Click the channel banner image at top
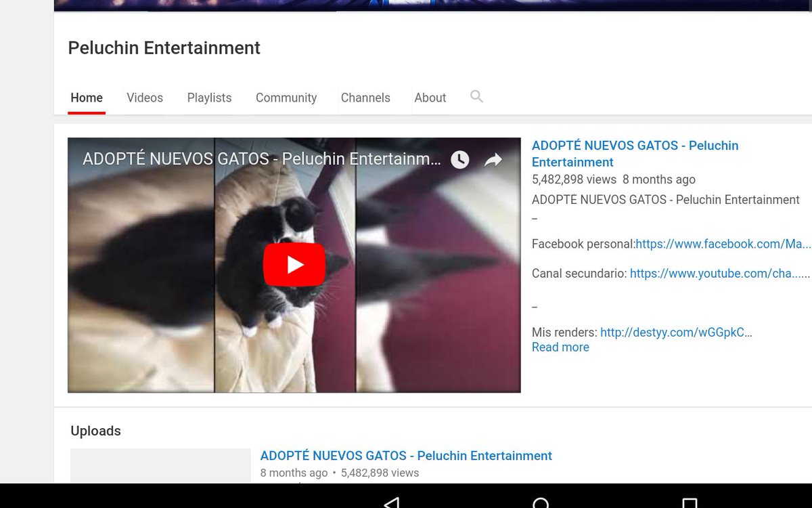 click(433, 5)
